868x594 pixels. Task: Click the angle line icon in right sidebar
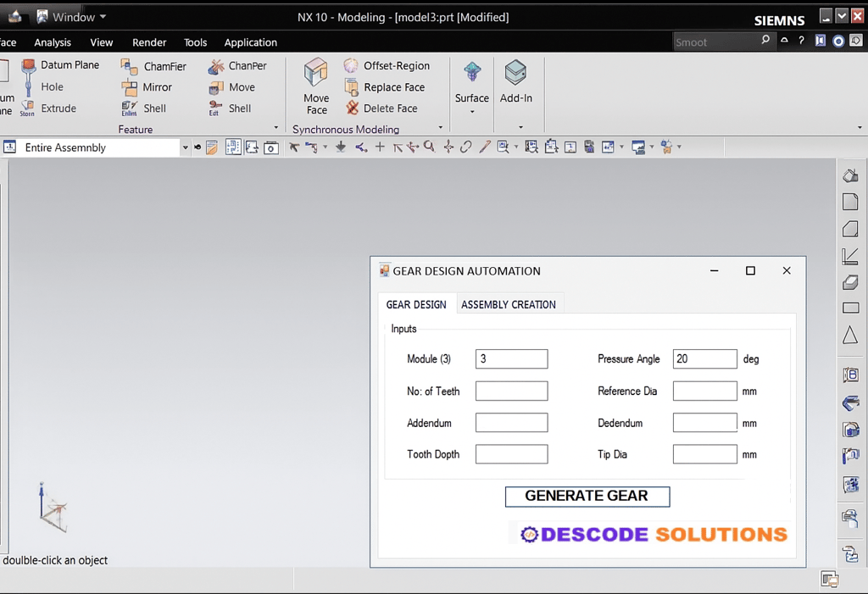[x=850, y=255]
